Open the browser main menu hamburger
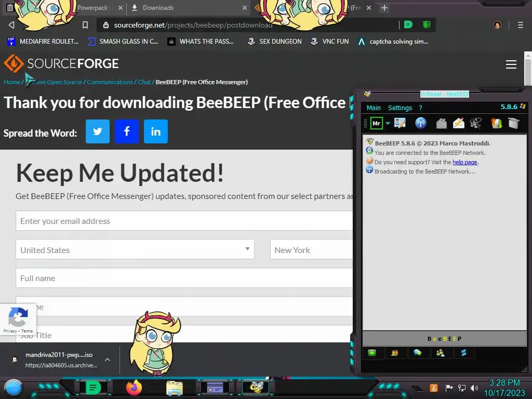532x399 pixels. point(521,25)
